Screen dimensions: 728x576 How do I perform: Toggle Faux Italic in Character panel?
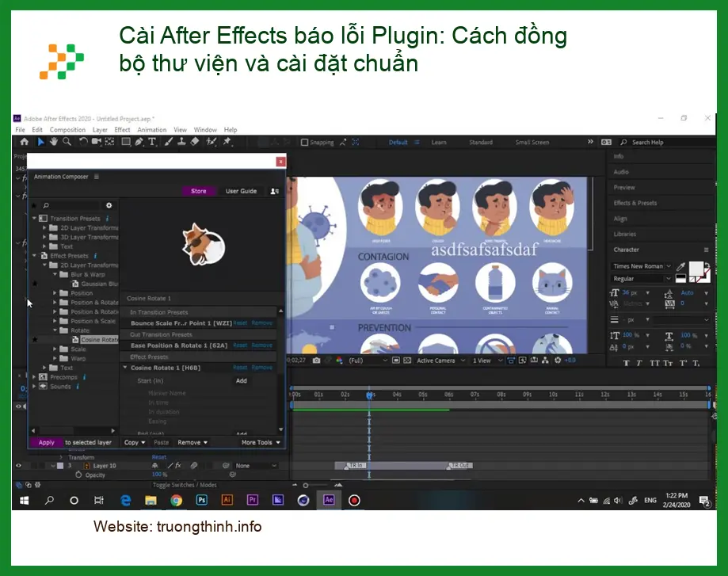(639, 363)
